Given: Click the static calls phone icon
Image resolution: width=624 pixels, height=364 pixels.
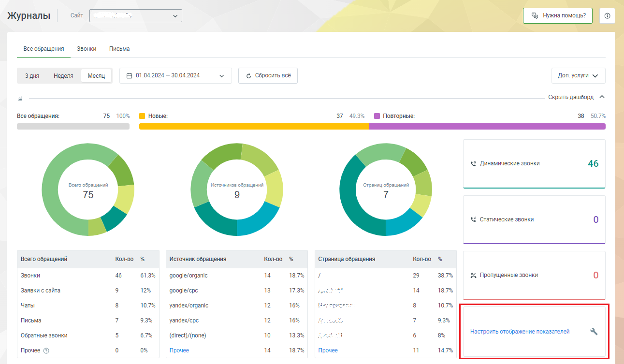Looking at the screenshot, I should click(x=473, y=219).
